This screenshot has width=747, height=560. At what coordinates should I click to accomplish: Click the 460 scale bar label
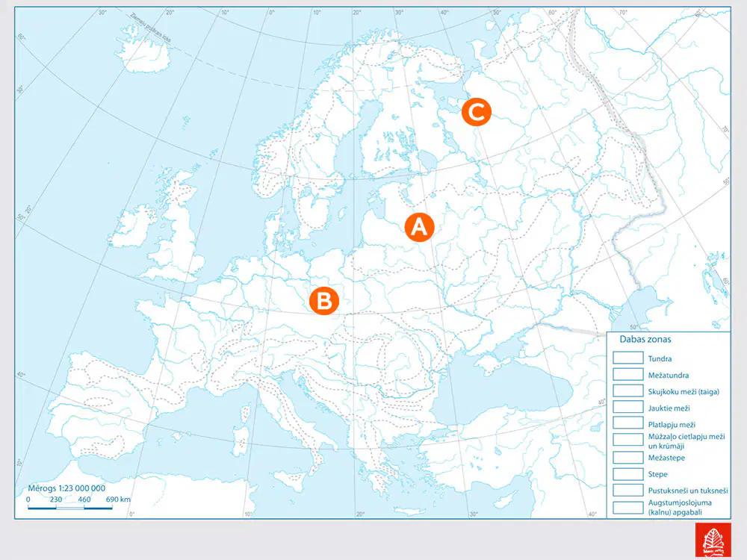84,500
